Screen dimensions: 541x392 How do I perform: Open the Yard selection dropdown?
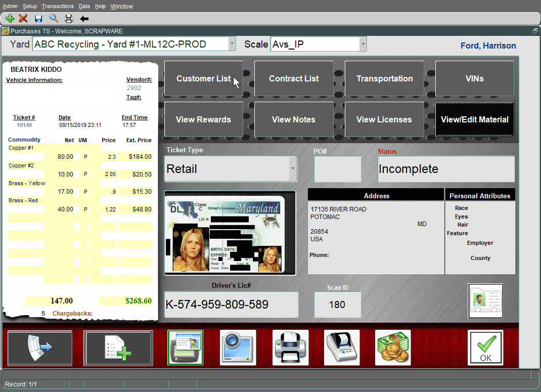(x=232, y=44)
